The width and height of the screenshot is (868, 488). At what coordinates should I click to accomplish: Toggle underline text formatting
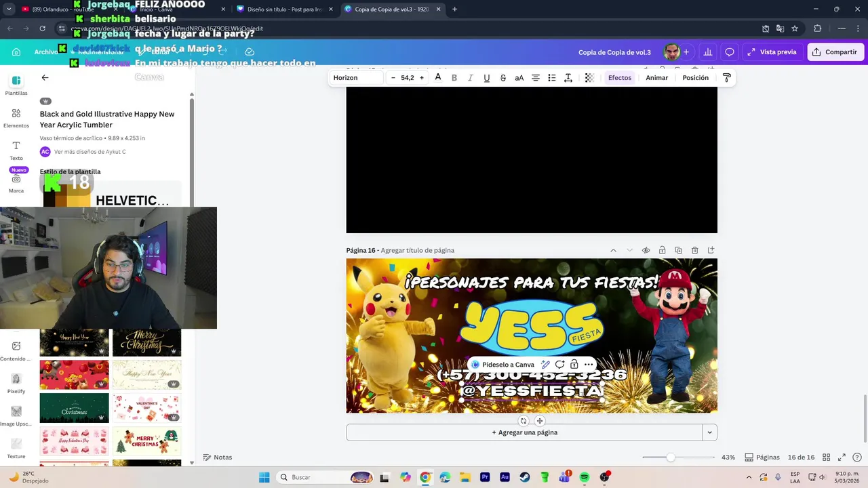487,78
